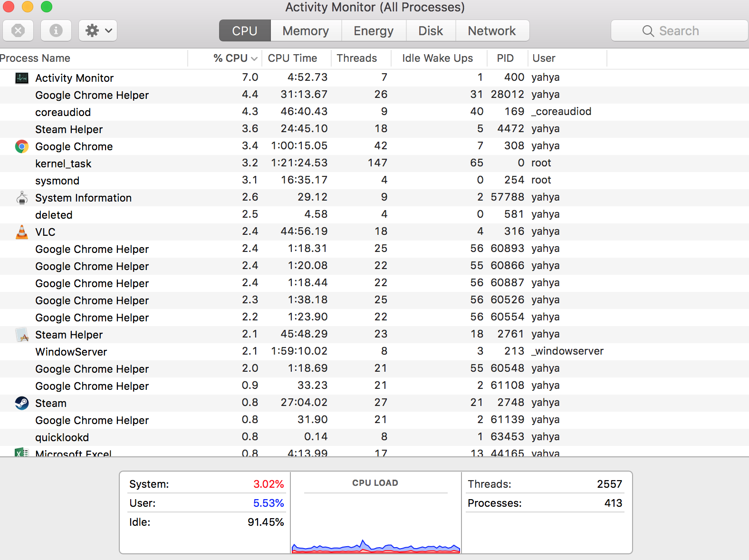Switch to the Network tab
Image resolution: width=749 pixels, height=560 pixels.
[x=492, y=30]
